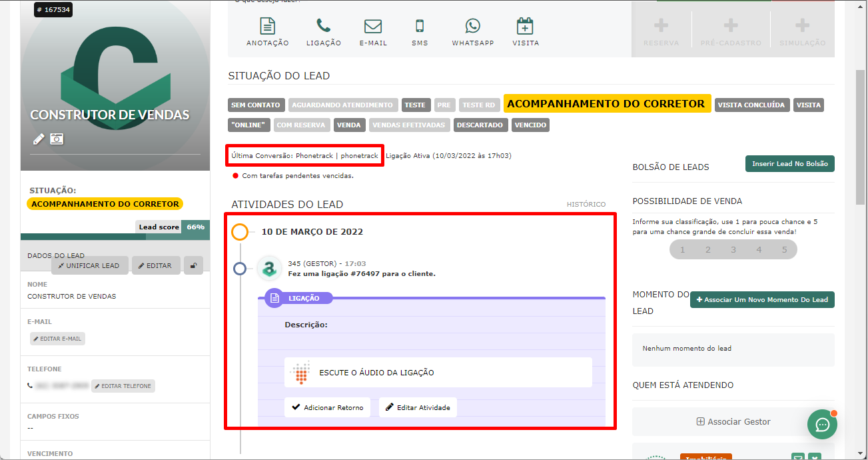Click the Ligação document icon badge
The image size is (868, 460).
click(274, 299)
